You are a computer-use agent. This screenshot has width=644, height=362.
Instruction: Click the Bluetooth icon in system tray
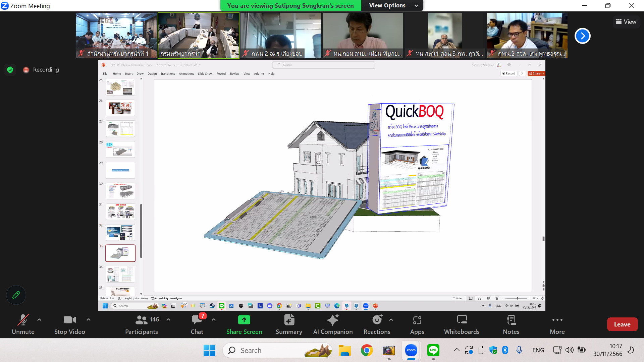tap(505, 350)
